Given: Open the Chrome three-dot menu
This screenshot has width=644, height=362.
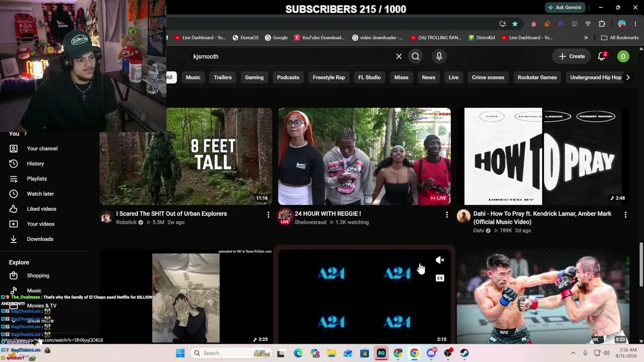Looking at the screenshot, I should coord(636,24).
